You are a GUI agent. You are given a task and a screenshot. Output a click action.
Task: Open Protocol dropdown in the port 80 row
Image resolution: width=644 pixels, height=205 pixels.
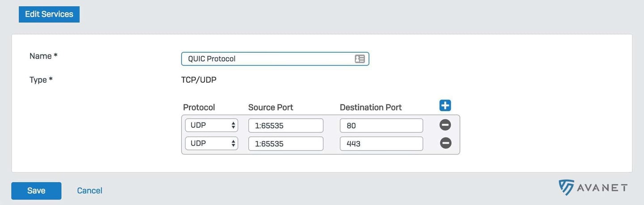212,126
